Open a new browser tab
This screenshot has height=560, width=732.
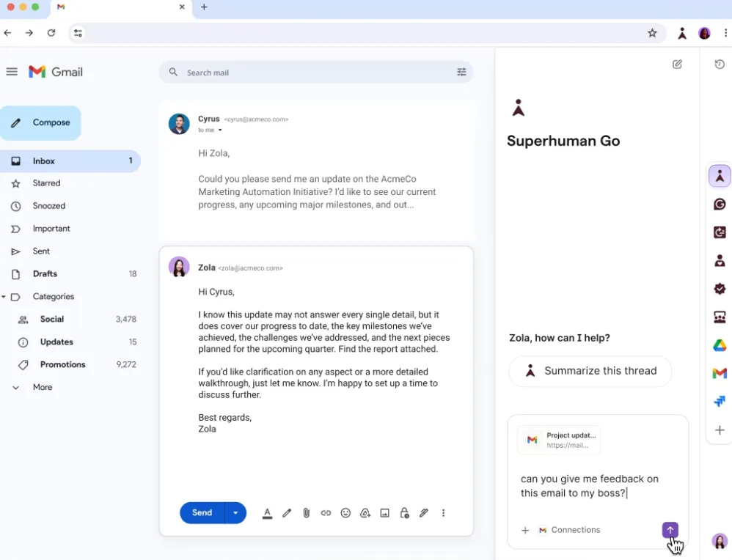(204, 7)
